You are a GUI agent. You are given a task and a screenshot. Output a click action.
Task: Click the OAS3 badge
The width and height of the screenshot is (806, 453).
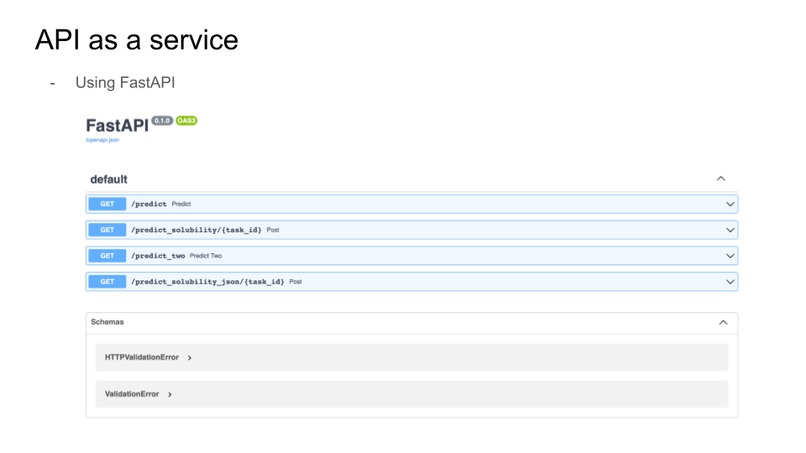tap(186, 121)
